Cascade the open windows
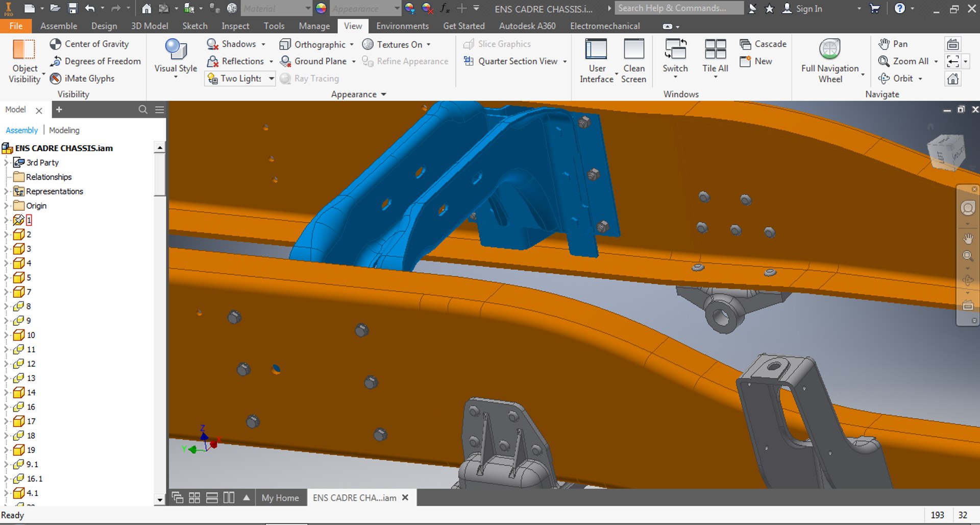The height and width of the screenshot is (525, 980). tap(763, 44)
